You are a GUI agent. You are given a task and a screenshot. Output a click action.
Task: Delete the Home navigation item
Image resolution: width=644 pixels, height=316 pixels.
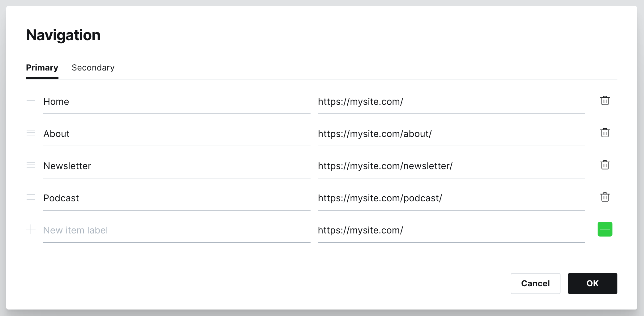pos(605,101)
